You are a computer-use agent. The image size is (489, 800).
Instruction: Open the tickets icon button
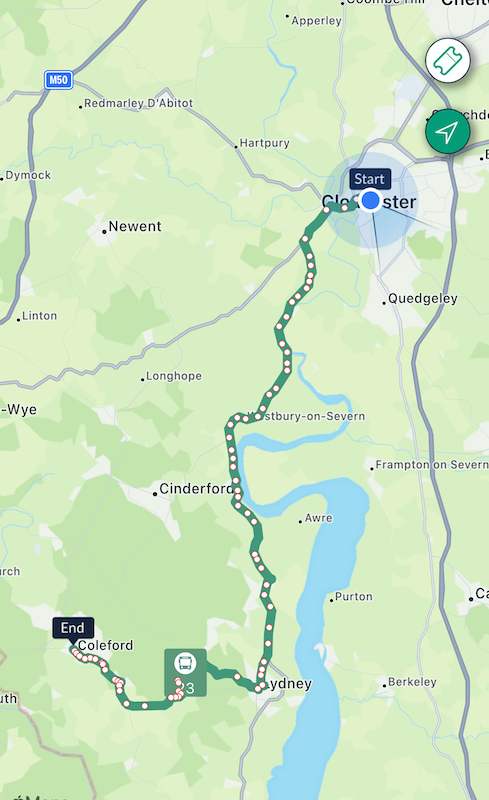[x=448, y=60]
